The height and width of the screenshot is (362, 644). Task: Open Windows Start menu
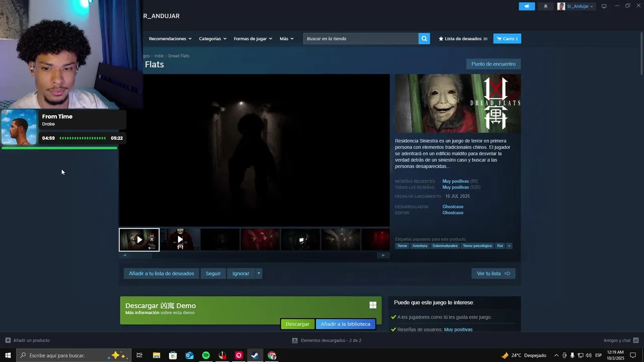8,355
